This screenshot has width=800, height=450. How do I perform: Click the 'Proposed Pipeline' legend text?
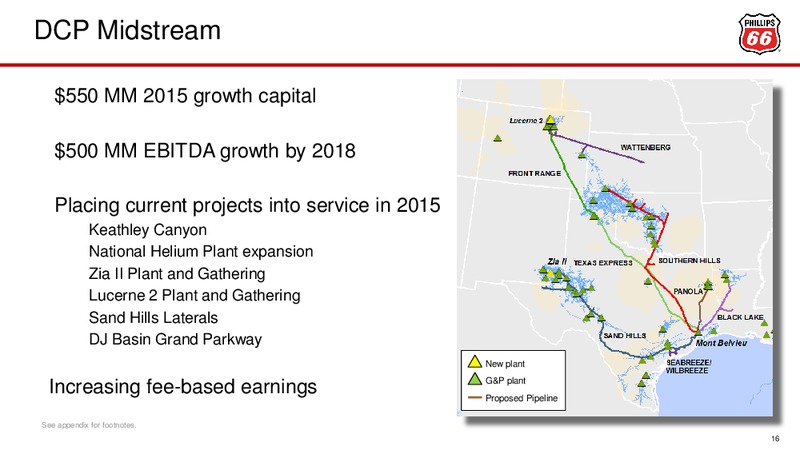pyautogui.click(x=521, y=398)
